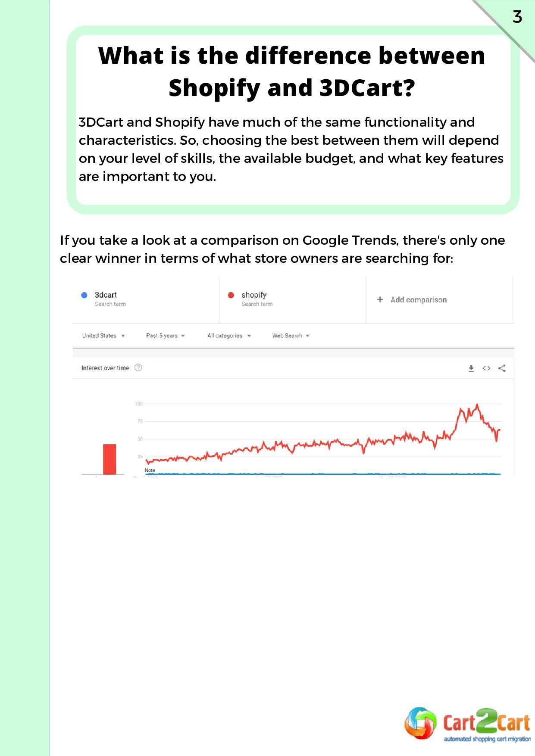Viewport: 535px width, 756px height.
Task: Open the Past 5 years dropdown
Action: (x=166, y=336)
